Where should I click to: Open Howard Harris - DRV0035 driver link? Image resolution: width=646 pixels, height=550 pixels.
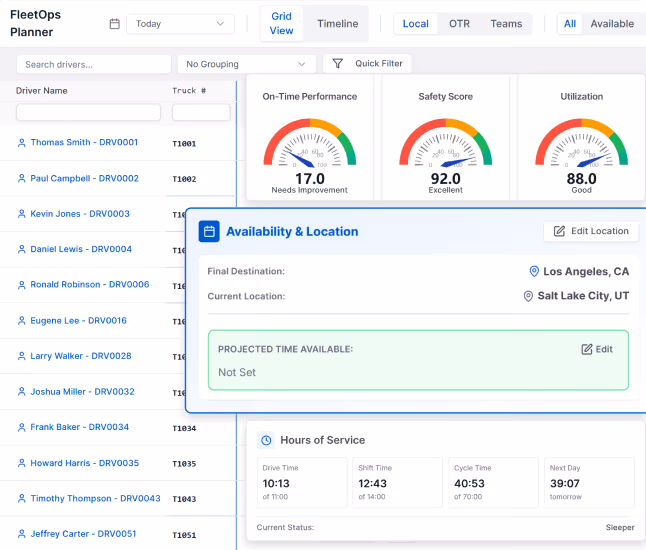(84, 463)
